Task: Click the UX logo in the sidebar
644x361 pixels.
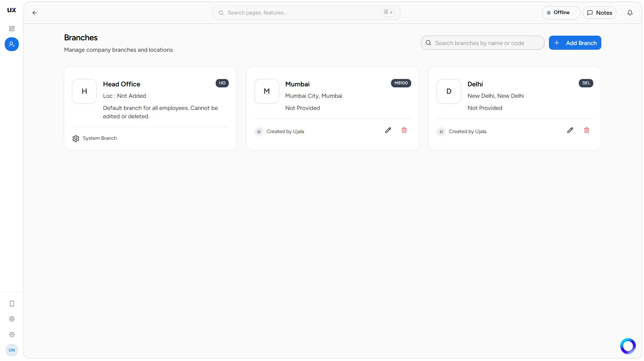Action: point(12,10)
